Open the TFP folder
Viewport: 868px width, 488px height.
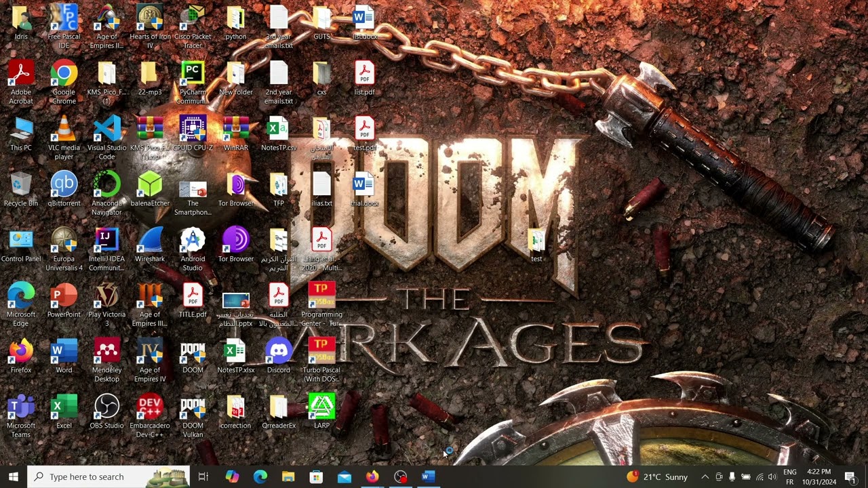pos(279,189)
